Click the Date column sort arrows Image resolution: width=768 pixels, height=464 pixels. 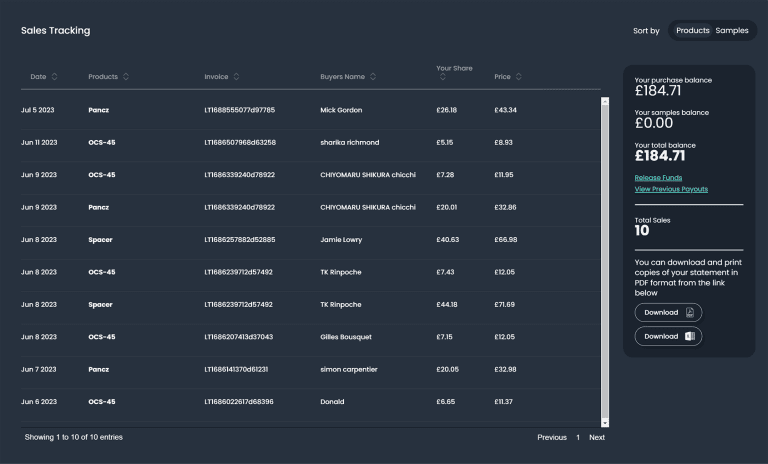pyautogui.click(x=54, y=77)
